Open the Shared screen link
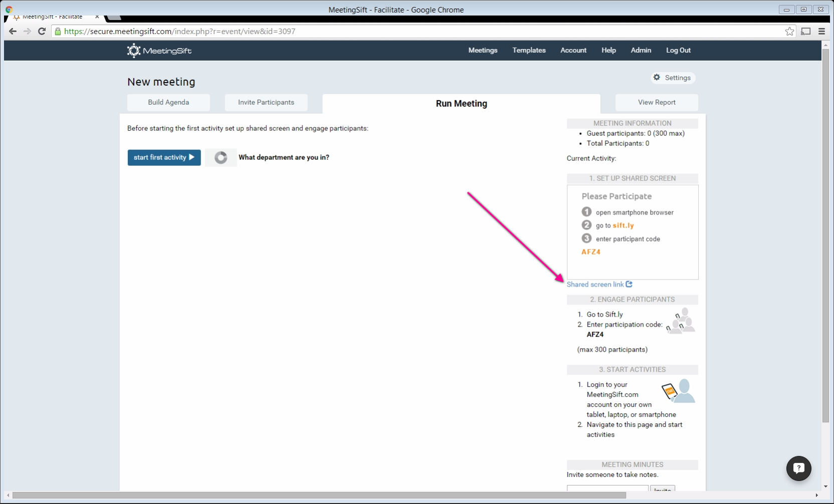This screenshot has width=834, height=504. [595, 285]
